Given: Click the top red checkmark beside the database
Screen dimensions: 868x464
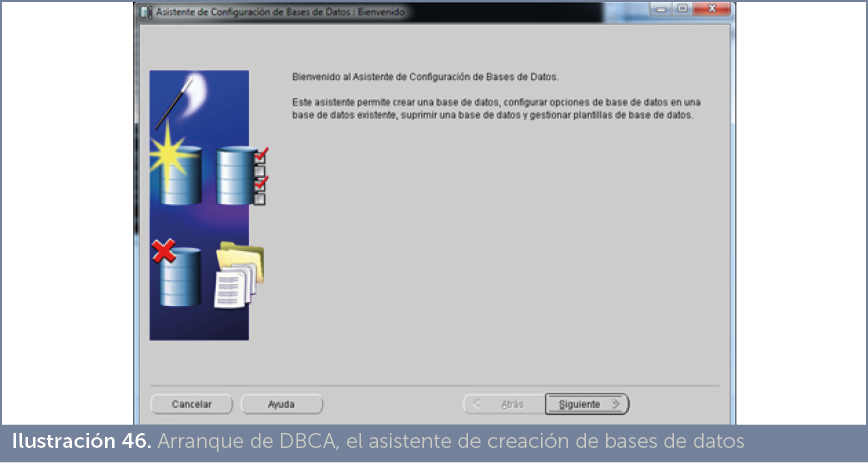Looking at the screenshot, I should click(263, 155).
